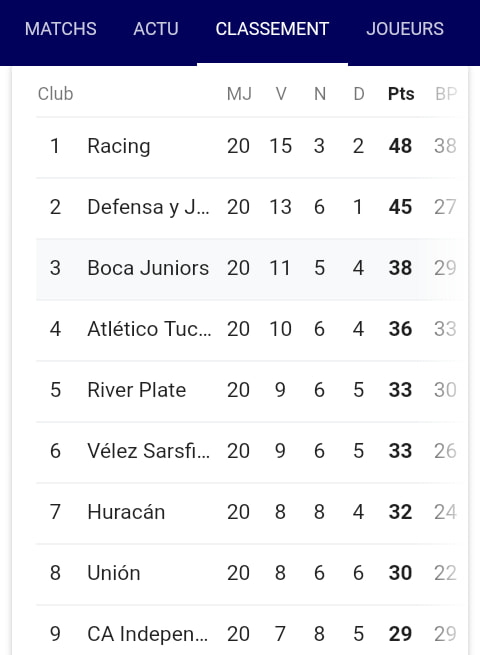Switch to the MATCHS tab

(61, 29)
